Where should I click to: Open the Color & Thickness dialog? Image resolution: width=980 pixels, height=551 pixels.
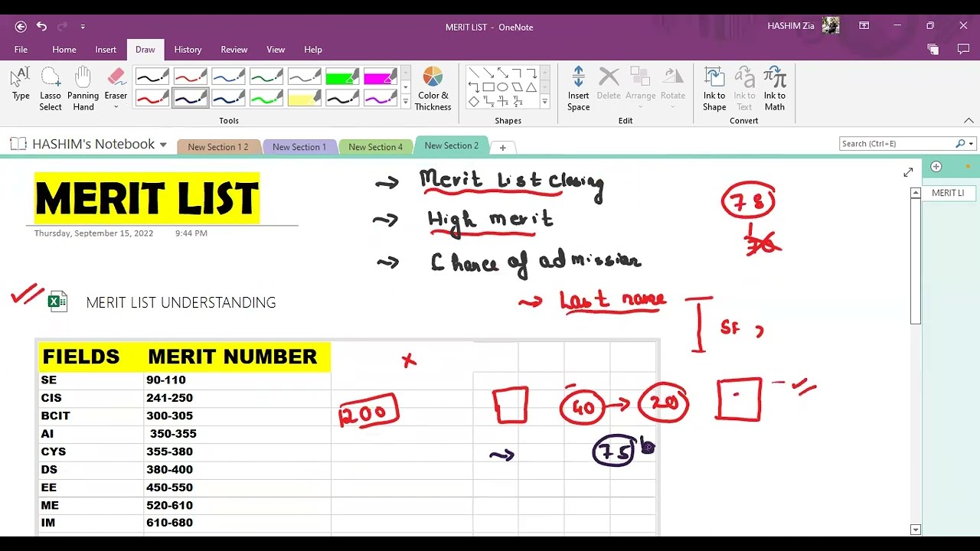[x=433, y=89]
